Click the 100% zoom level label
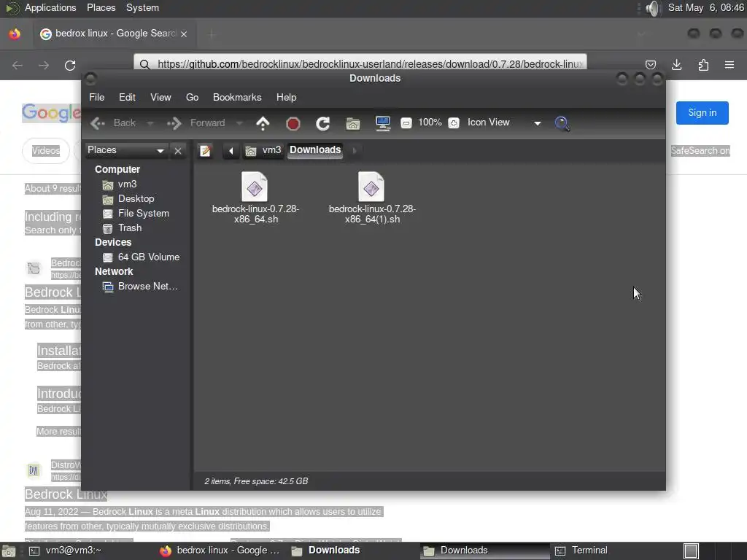Viewport: 747px width, 560px height. tap(430, 122)
